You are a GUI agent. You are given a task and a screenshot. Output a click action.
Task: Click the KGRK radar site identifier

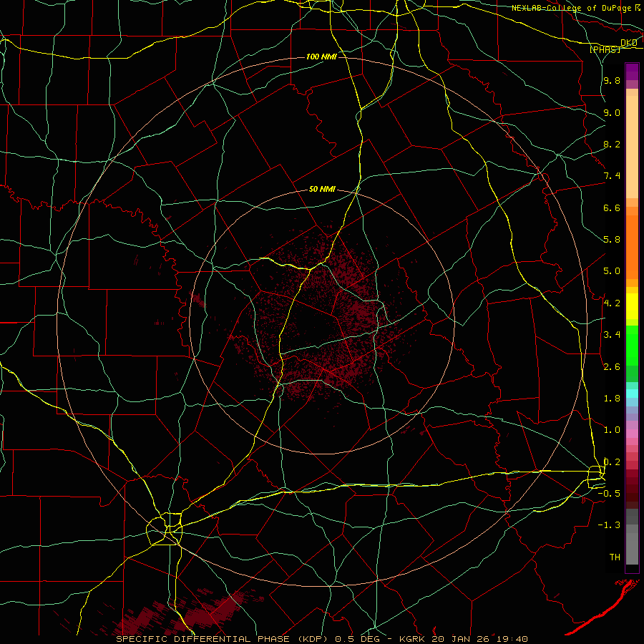413,639
